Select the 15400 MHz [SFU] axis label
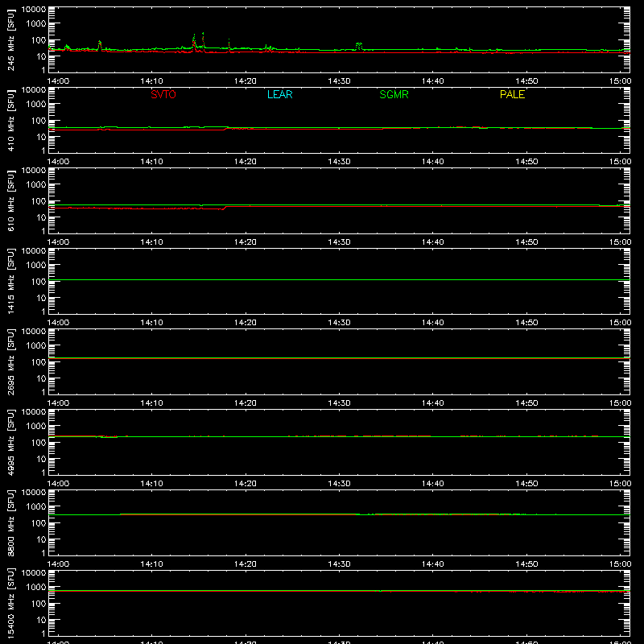Image resolution: width=644 pixels, height=644 pixels. pos(11,603)
